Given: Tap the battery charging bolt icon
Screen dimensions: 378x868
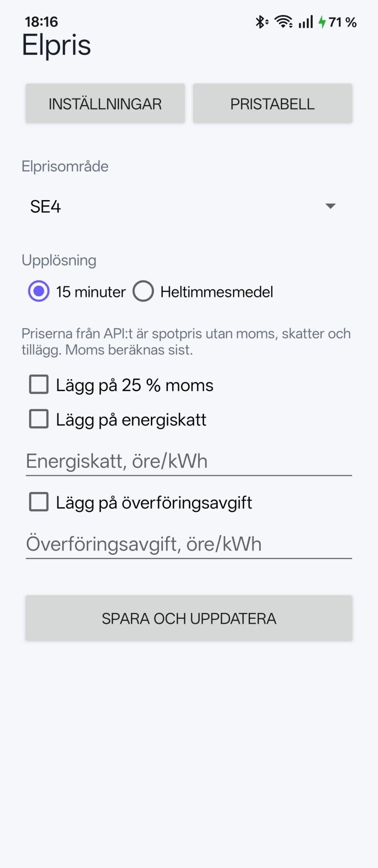Looking at the screenshot, I should [x=322, y=22].
